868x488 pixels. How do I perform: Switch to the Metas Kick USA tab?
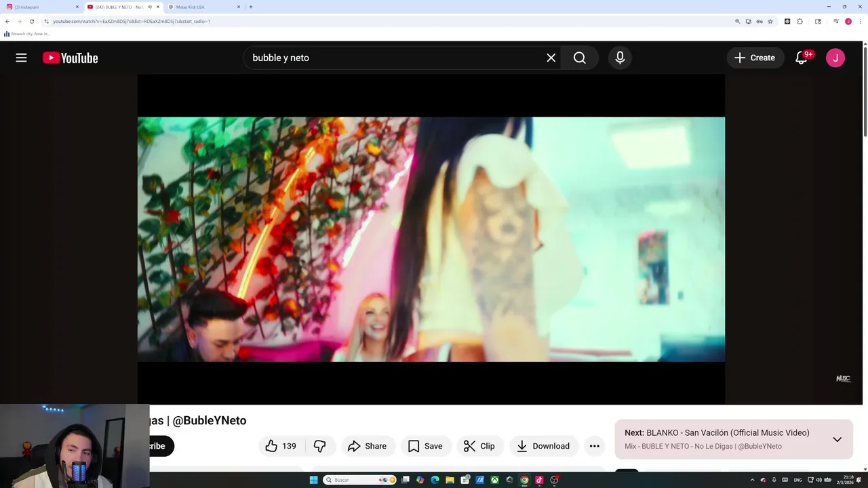click(204, 7)
